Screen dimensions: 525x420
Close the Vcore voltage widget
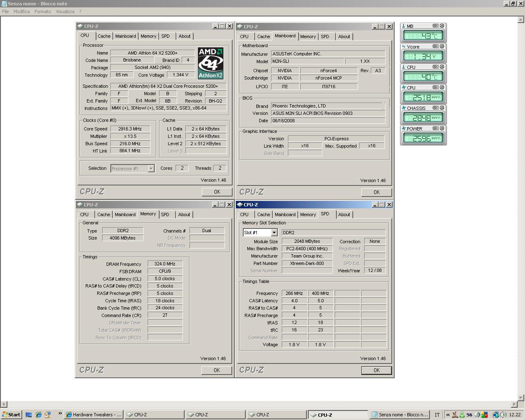click(442, 46)
